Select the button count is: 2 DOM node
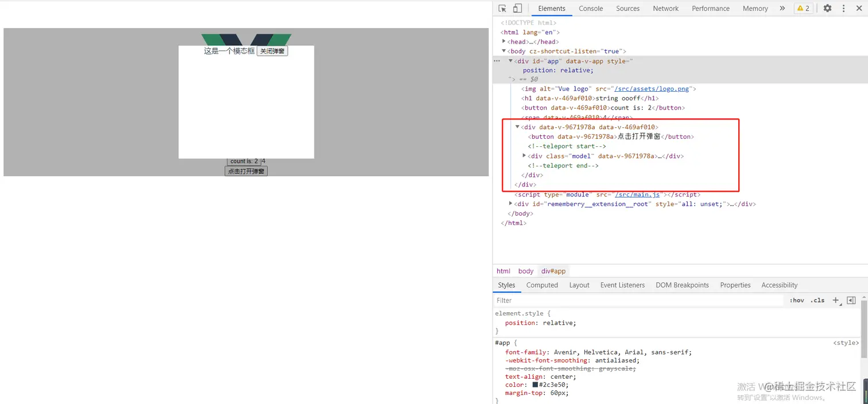 (x=603, y=108)
